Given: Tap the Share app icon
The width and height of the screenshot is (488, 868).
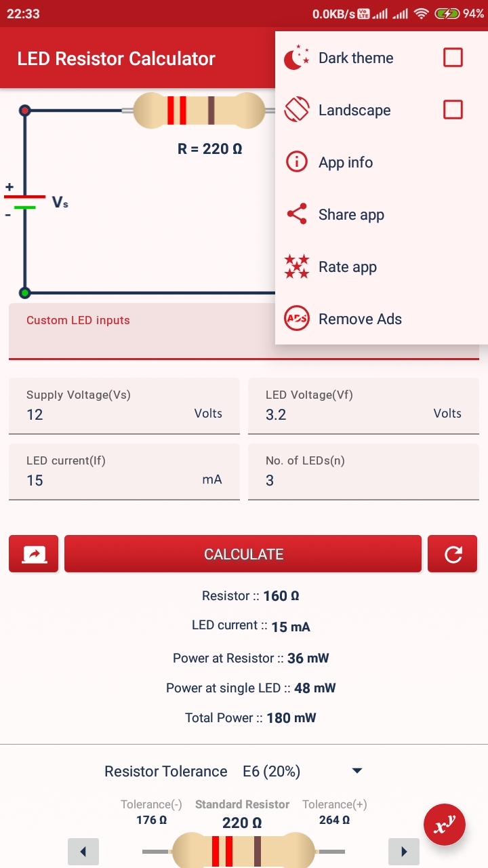Looking at the screenshot, I should (x=297, y=214).
